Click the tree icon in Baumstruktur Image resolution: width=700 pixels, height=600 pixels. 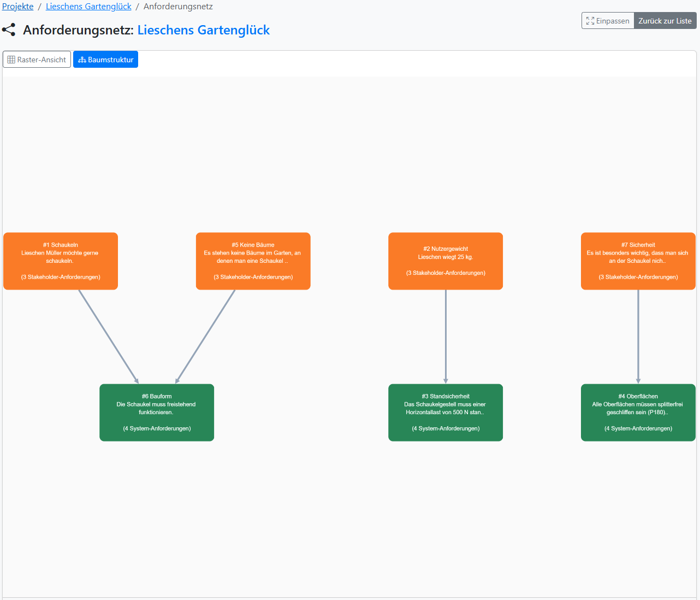[x=82, y=60]
